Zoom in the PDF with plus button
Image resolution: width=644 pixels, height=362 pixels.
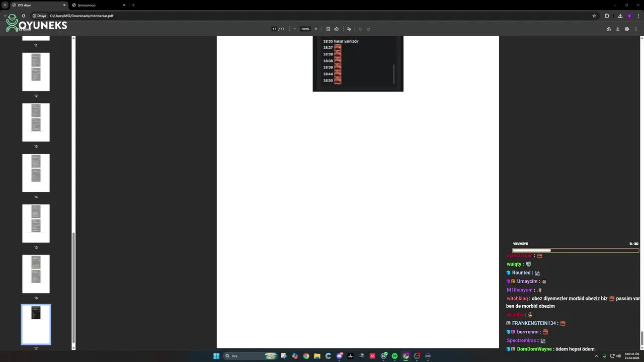click(x=316, y=29)
